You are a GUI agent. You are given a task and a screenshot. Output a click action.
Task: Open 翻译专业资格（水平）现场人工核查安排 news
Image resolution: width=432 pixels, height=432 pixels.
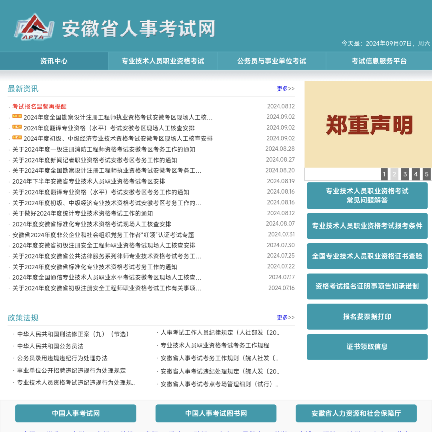click(x=109, y=128)
